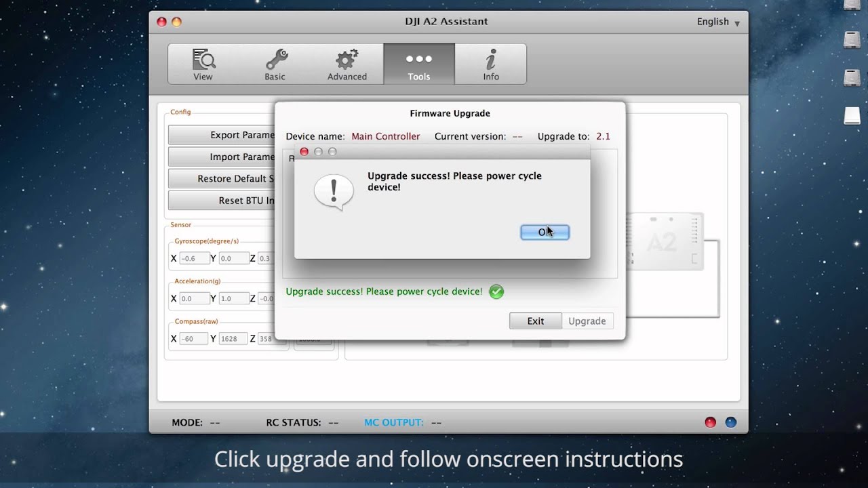Click the Compass Y value 1628 field
The height and width of the screenshot is (488, 868).
click(233, 339)
